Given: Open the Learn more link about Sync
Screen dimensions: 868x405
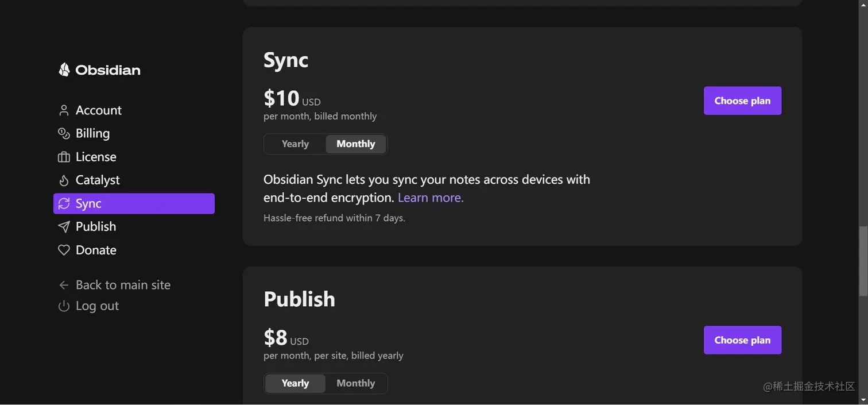Looking at the screenshot, I should pos(431,198).
